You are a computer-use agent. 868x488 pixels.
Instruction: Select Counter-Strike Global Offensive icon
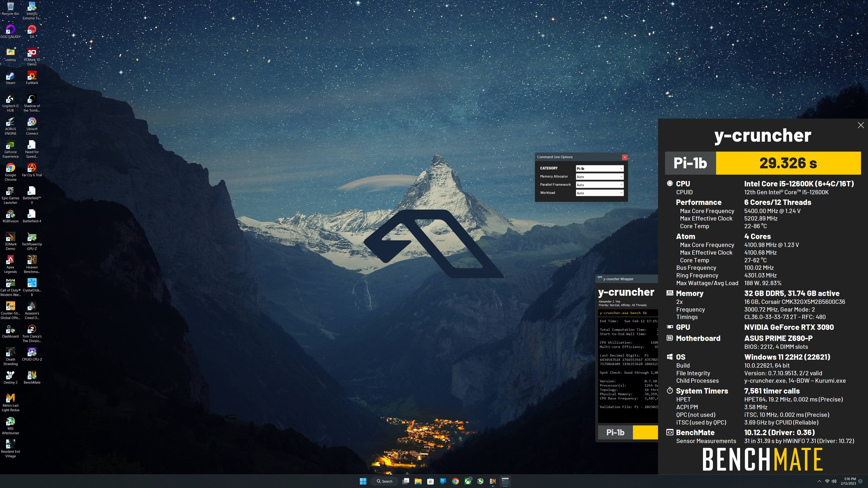[10, 310]
